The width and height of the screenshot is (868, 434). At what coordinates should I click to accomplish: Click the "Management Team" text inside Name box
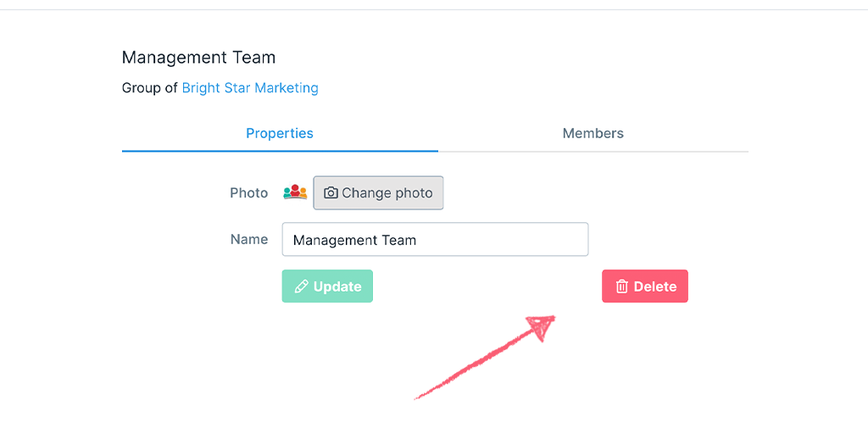pyautogui.click(x=354, y=240)
